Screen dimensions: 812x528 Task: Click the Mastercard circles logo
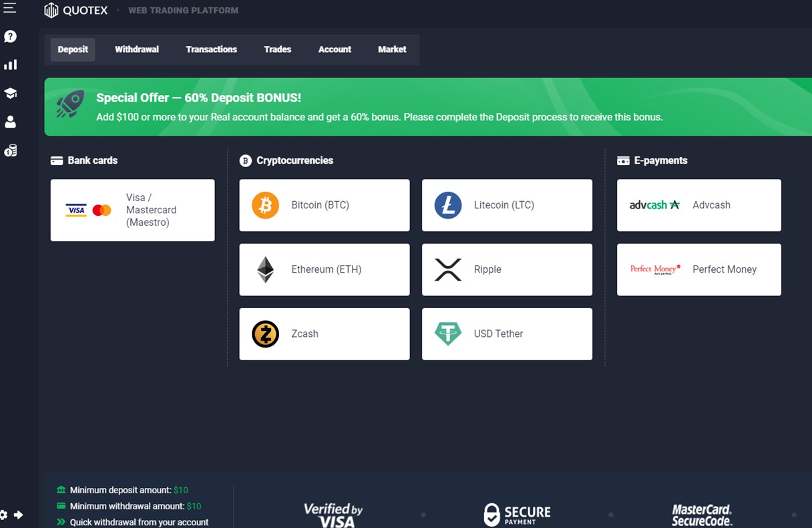click(101, 211)
